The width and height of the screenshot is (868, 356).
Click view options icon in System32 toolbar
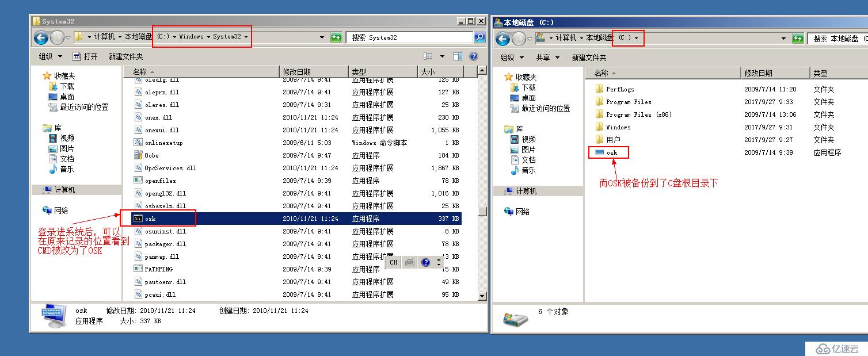tap(428, 56)
